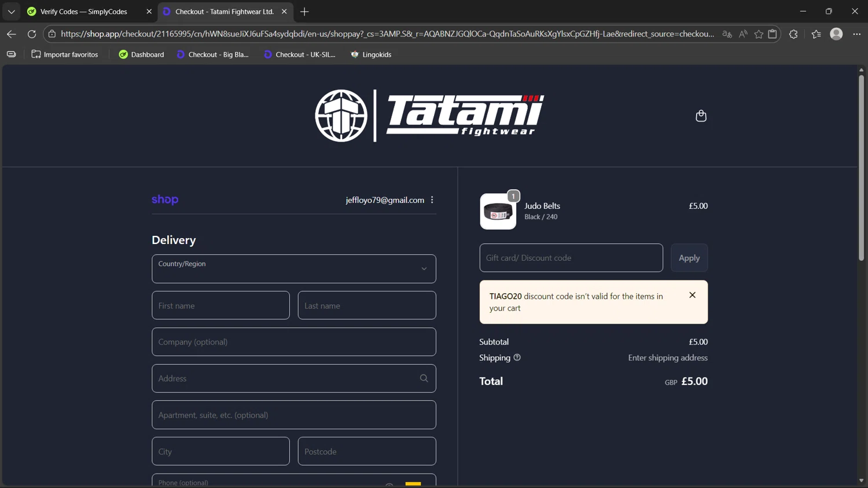The width and height of the screenshot is (868, 488).
Task: Click the GBP £5.00 total amount
Action: pyautogui.click(x=686, y=381)
